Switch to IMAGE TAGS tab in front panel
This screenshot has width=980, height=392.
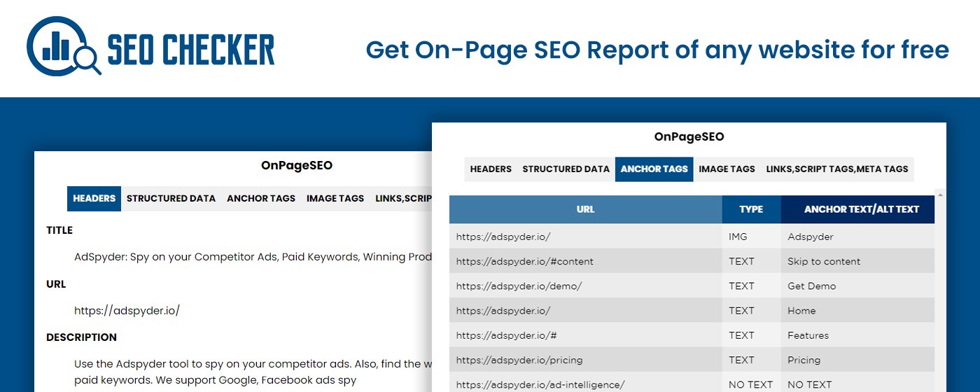727,169
